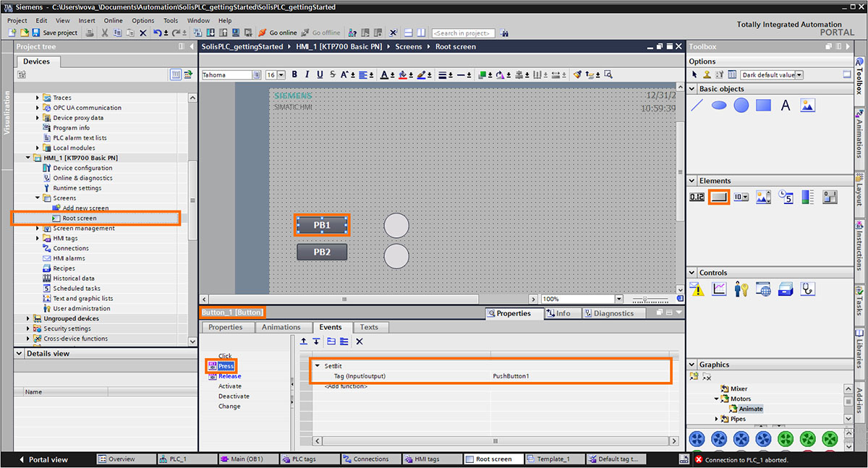The width and height of the screenshot is (868, 468).
Task: Select the Button element in Elements
Action: [719, 197]
